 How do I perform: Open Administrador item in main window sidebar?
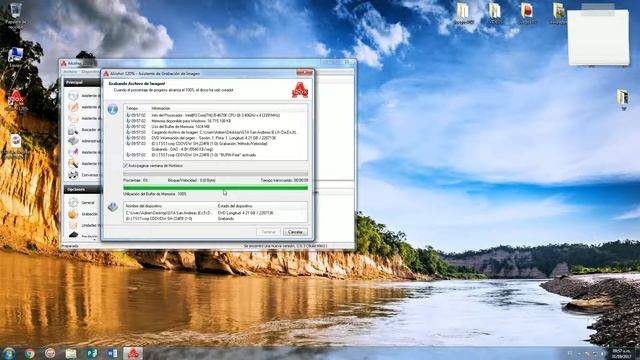[84, 141]
